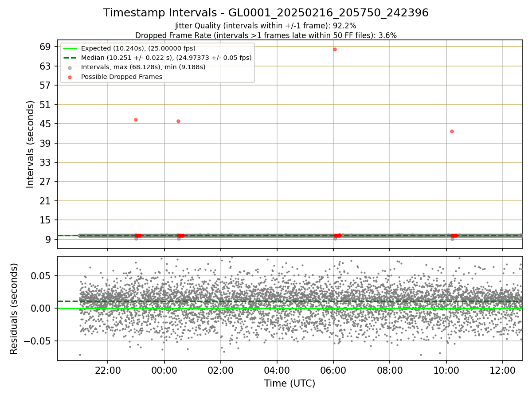Click the 06:00 x-axis tick label
Screen dimensions: 532x399
333,370
